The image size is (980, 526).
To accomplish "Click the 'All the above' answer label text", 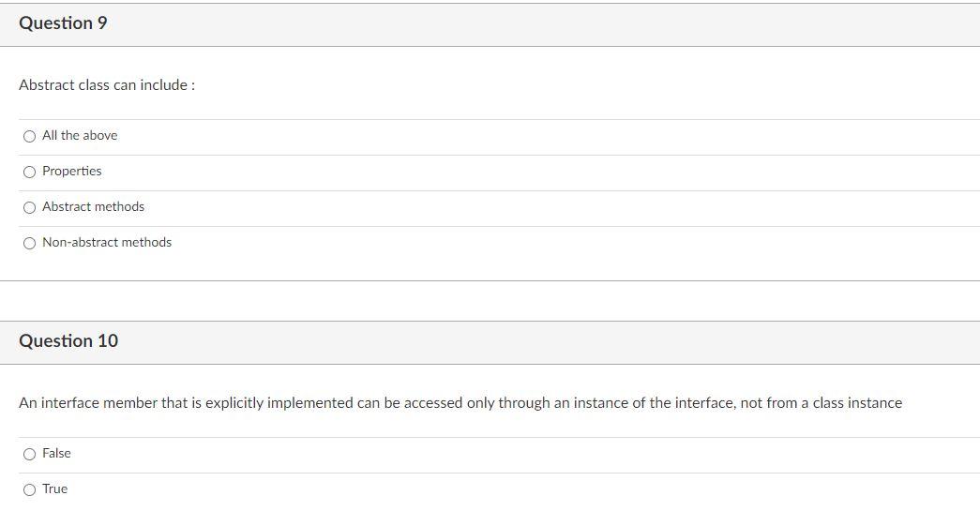I will click(80, 136).
